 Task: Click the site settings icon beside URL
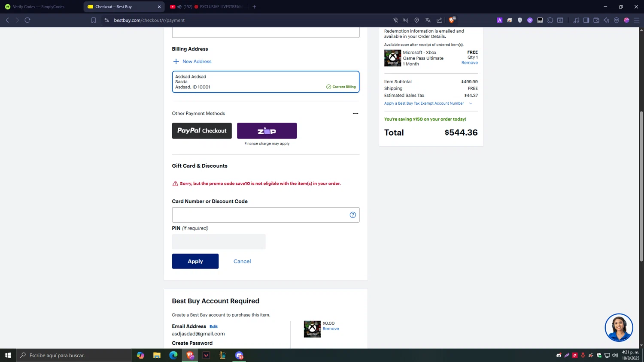point(106,20)
